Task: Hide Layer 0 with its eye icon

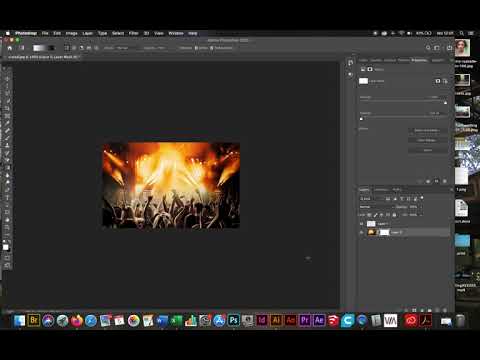Action: click(x=362, y=232)
